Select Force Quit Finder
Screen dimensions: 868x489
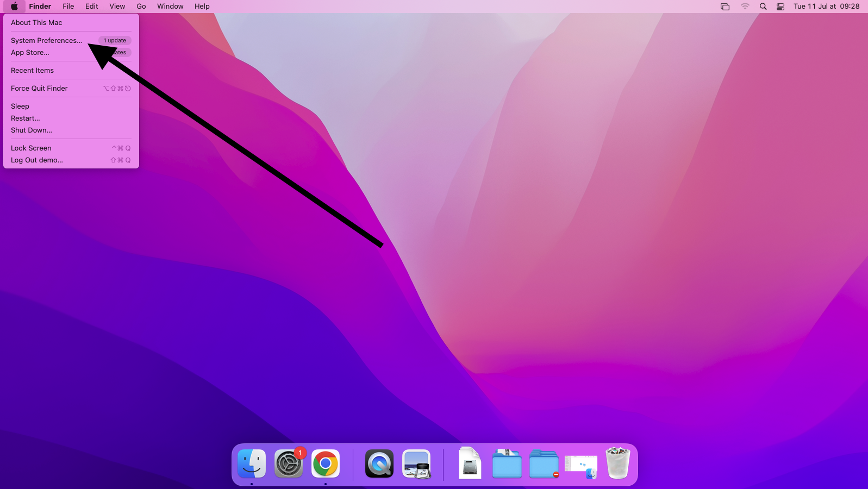pyautogui.click(x=39, y=89)
